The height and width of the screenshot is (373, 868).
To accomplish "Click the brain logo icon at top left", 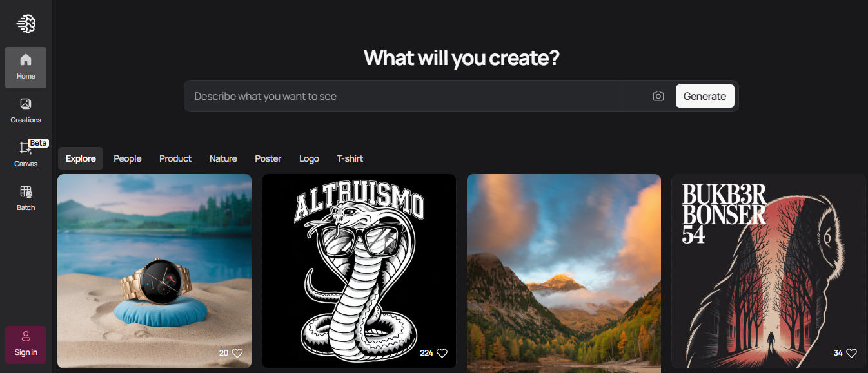I will tap(26, 24).
